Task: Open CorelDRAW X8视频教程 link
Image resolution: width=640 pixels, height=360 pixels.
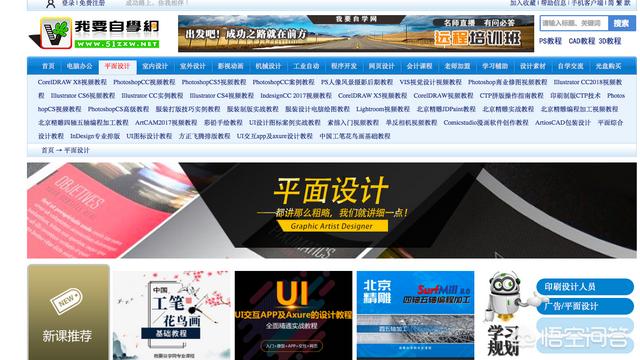Action: tap(72, 82)
